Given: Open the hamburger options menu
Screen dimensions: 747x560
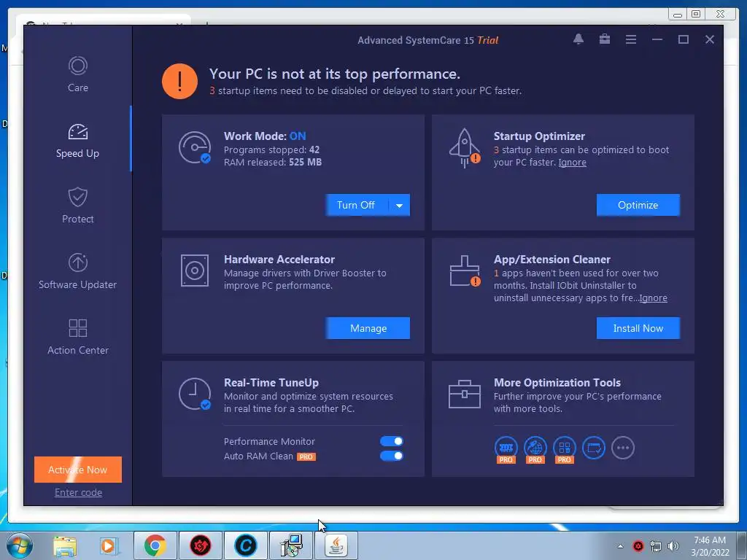Looking at the screenshot, I should tap(631, 39).
